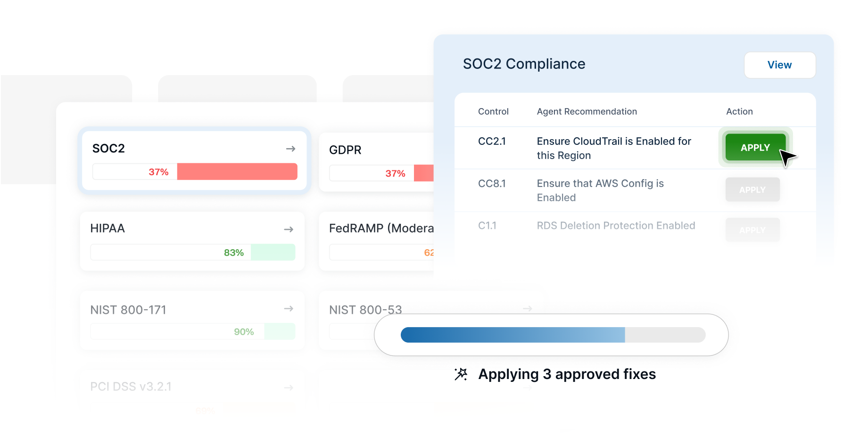Click 'Applying 3 approved fixes' status text
868x438 pixels.
point(567,374)
